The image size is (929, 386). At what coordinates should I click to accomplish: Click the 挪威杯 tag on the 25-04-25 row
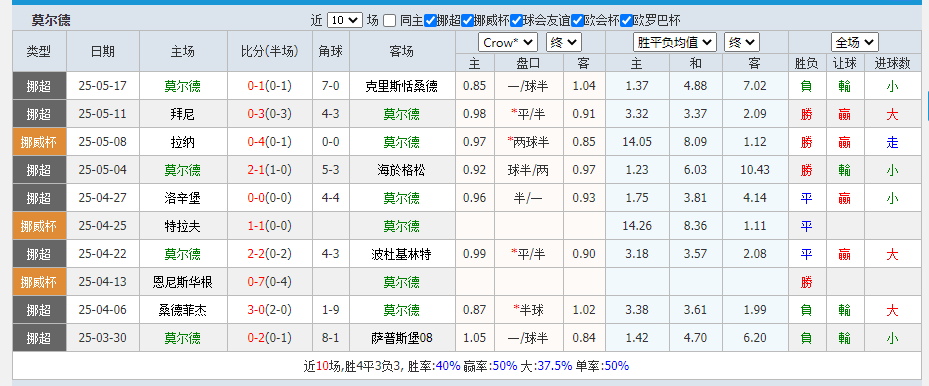click(x=39, y=226)
